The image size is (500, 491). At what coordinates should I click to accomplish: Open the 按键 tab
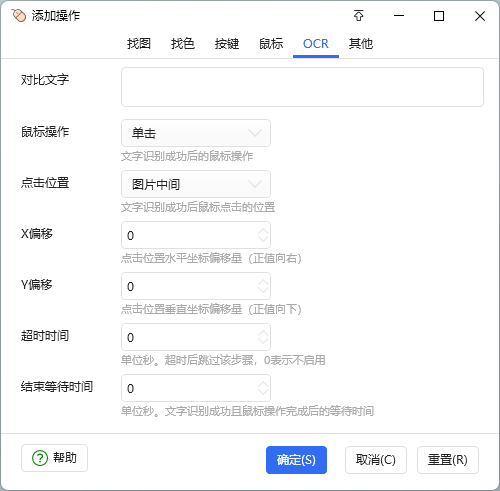tap(227, 44)
